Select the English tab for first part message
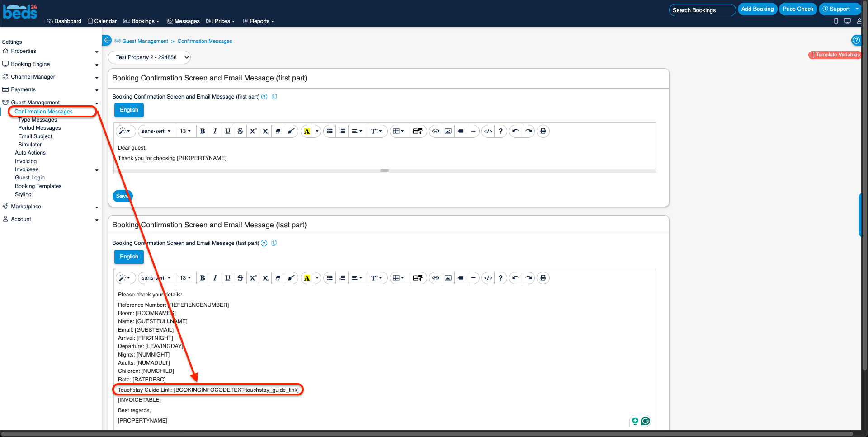 click(x=129, y=110)
